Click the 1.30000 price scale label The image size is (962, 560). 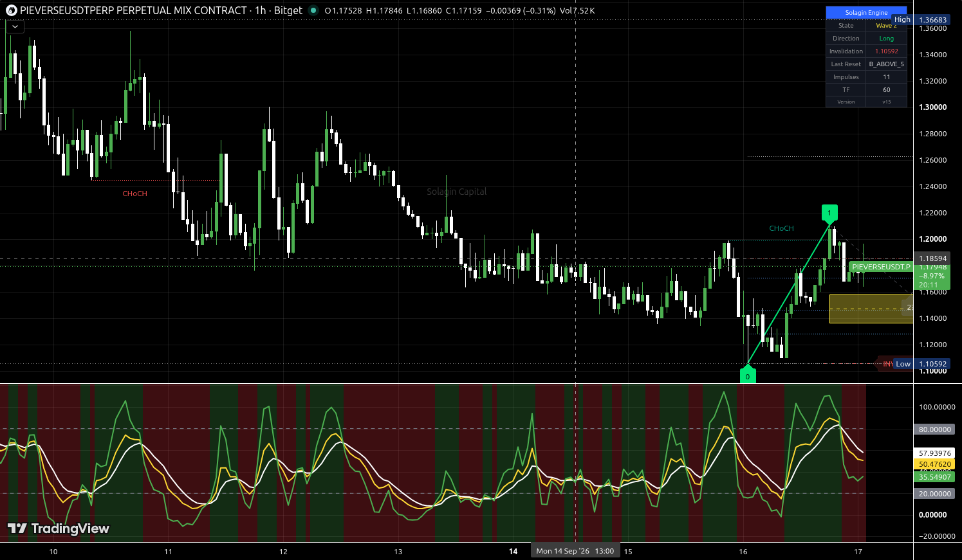coord(932,107)
